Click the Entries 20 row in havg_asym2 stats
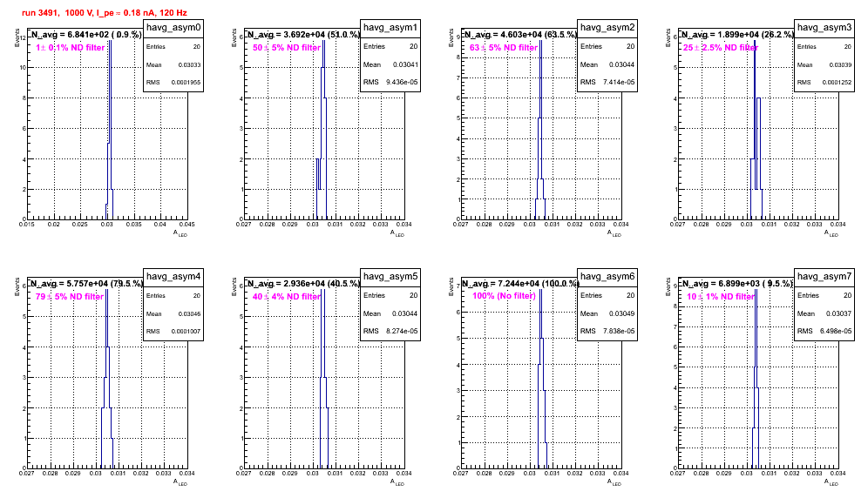 pos(607,46)
